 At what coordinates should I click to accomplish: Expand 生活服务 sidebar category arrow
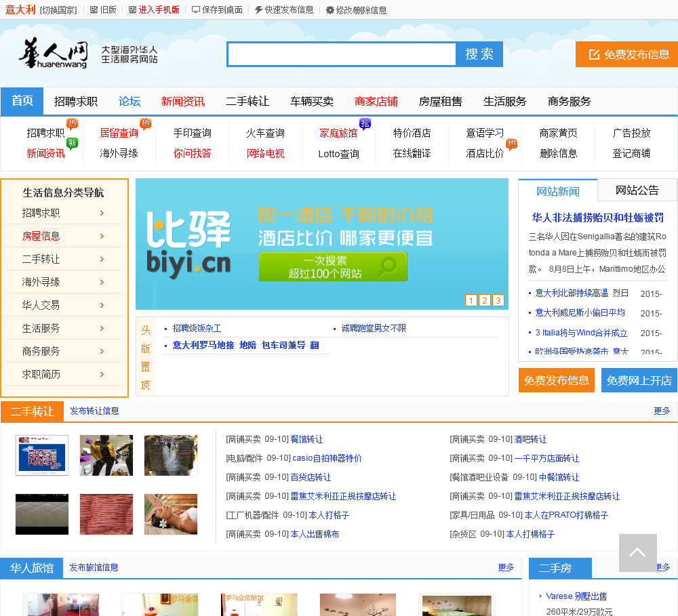(x=102, y=328)
